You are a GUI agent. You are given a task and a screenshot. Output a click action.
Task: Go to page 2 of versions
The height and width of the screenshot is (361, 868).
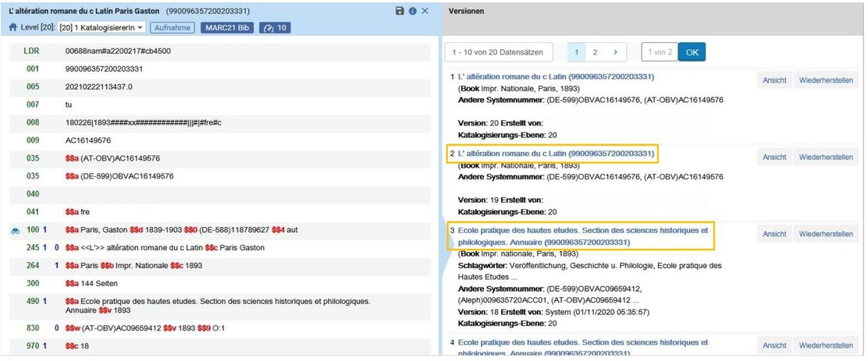[595, 52]
